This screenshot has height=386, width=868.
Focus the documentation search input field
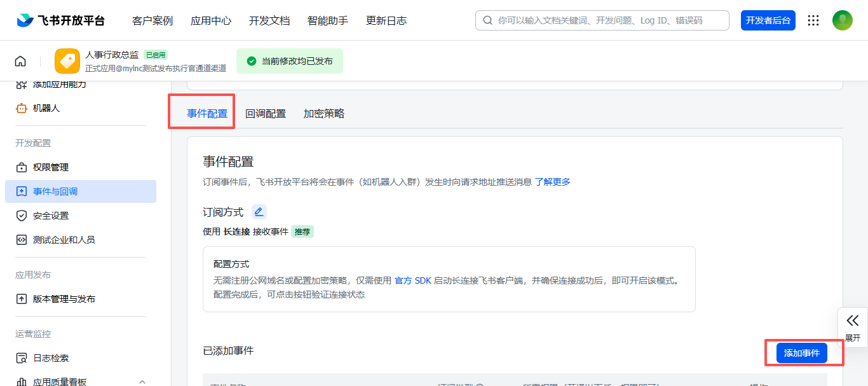coord(602,20)
